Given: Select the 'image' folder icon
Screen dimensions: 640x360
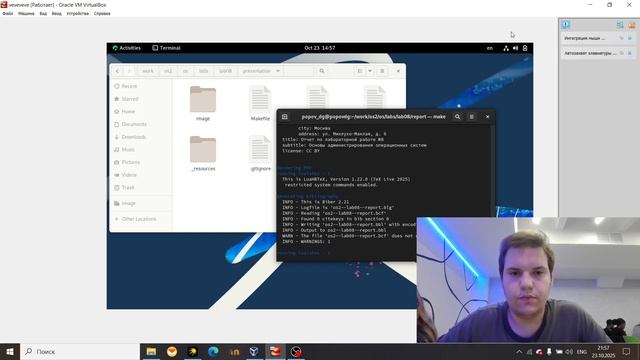Looking at the screenshot, I should tap(203, 99).
